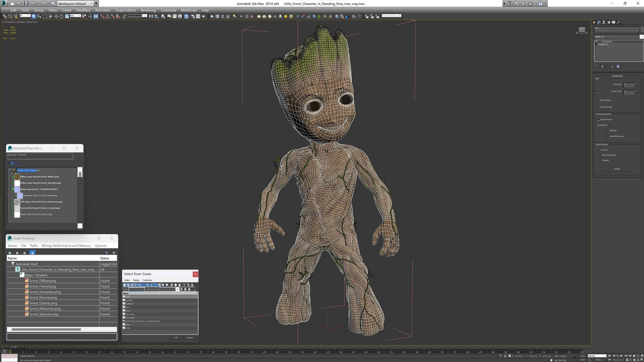Image resolution: width=644 pixels, height=362 pixels.
Task: Click Cancel in Select From Scene
Action: (x=190, y=338)
